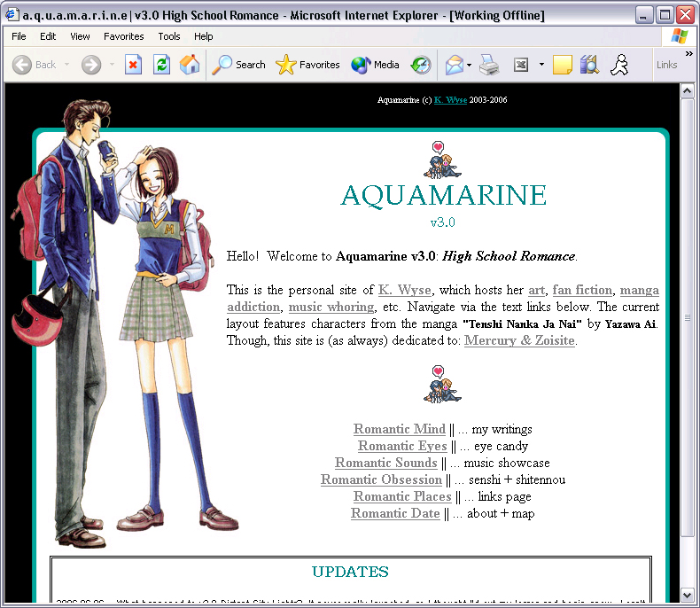Open the Favorites menu
The width and height of the screenshot is (700, 608).
124,36
